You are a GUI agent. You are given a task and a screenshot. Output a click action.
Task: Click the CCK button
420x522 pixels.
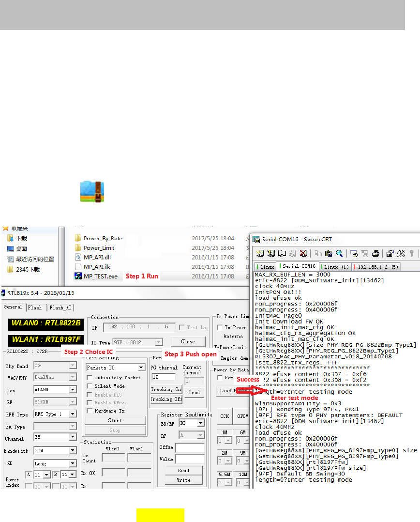click(x=225, y=416)
